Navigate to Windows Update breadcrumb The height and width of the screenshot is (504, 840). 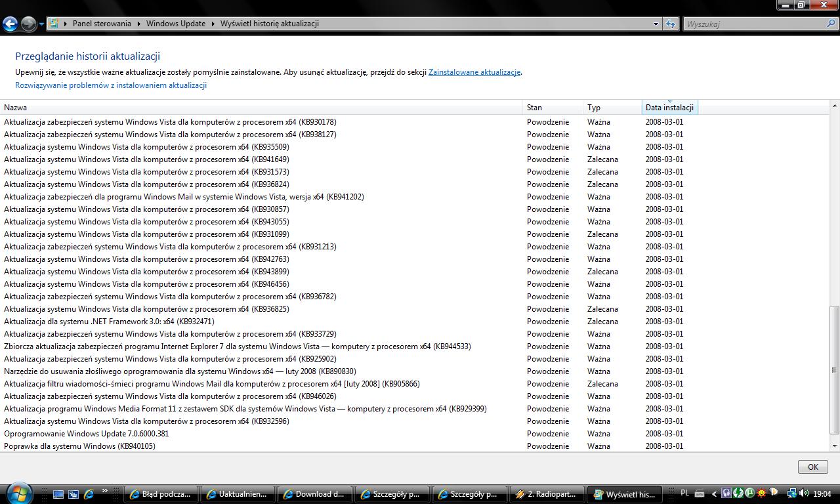click(175, 24)
